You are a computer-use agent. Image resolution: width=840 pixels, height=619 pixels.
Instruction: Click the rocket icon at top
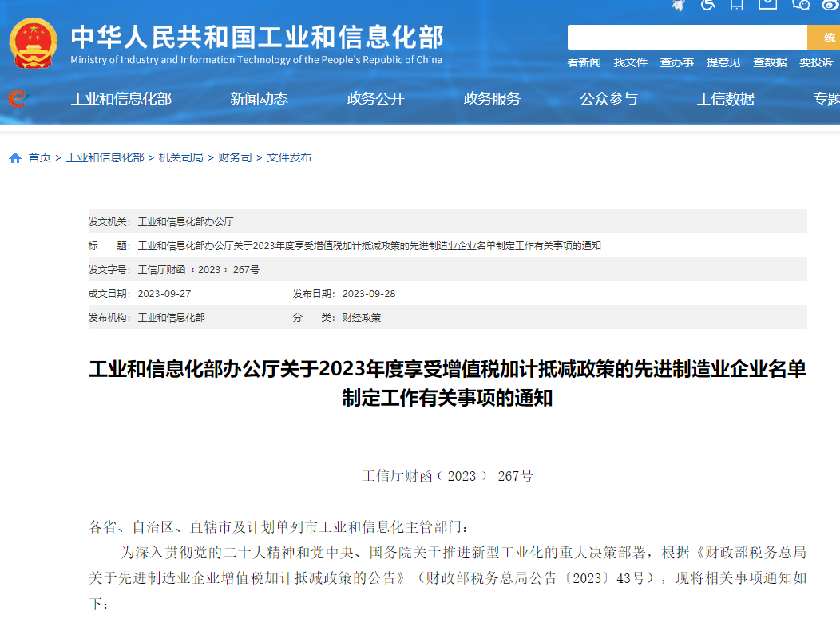point(678,5)
